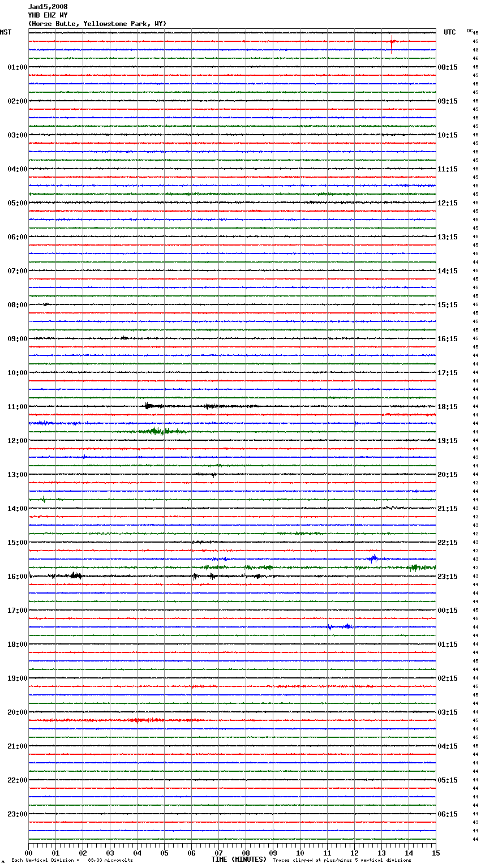This screenshot has height=868, width=481.
Task: Select the 23:00 MST time label
Action: click(18, 814)
